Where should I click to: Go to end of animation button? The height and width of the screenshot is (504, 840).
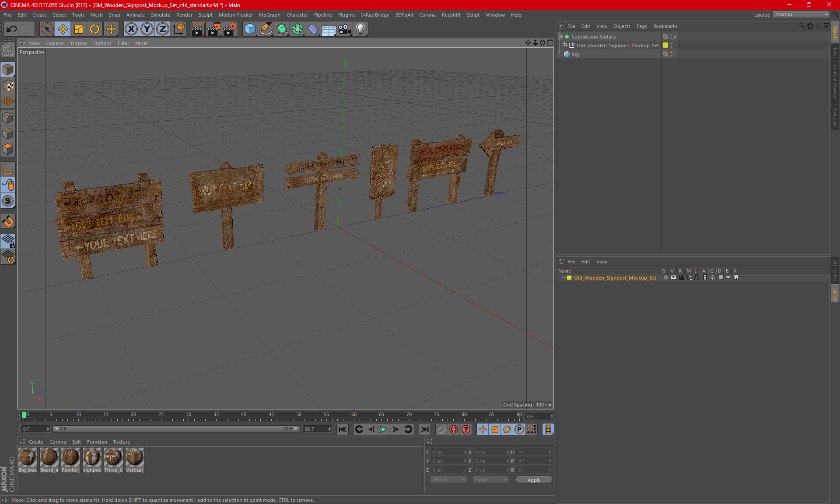coord(424,429)
